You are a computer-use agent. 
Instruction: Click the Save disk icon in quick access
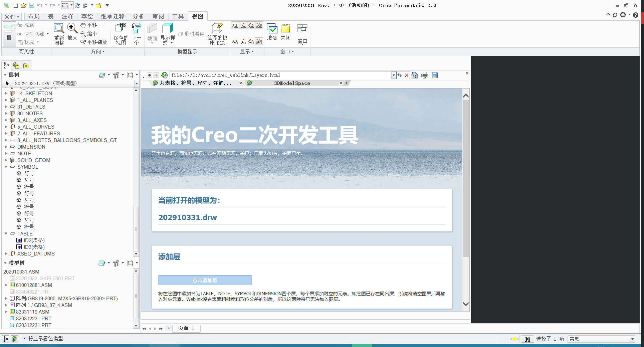tap(31, 5)
